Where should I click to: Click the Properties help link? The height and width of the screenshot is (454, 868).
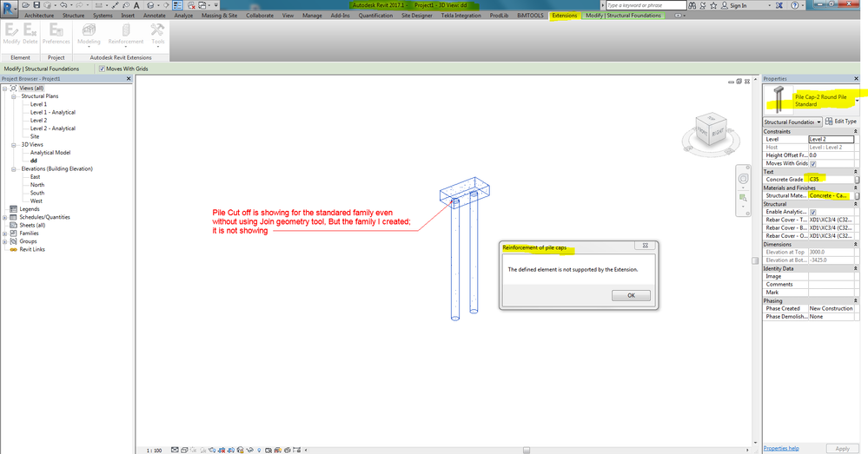coord(781,448)
